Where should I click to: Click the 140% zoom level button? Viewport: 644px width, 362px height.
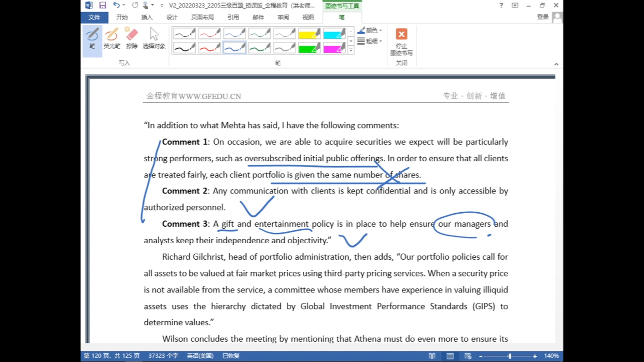[x=551, y=356]
